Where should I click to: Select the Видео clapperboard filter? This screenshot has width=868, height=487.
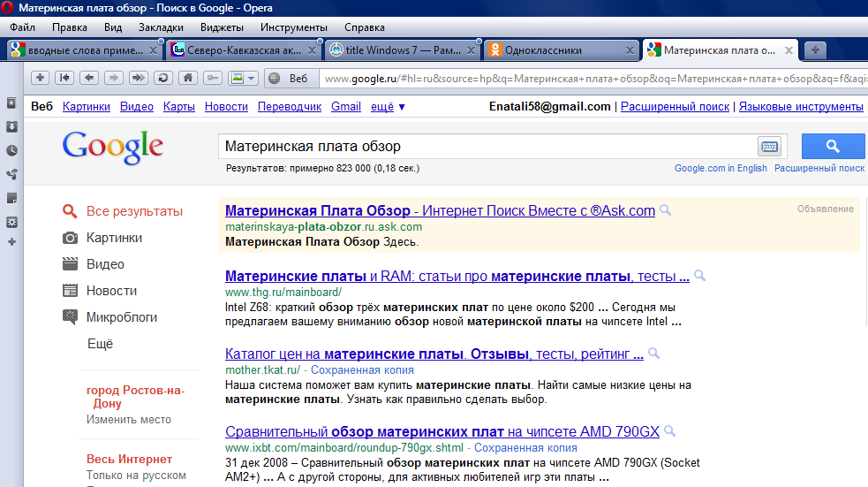pos(94,264)
